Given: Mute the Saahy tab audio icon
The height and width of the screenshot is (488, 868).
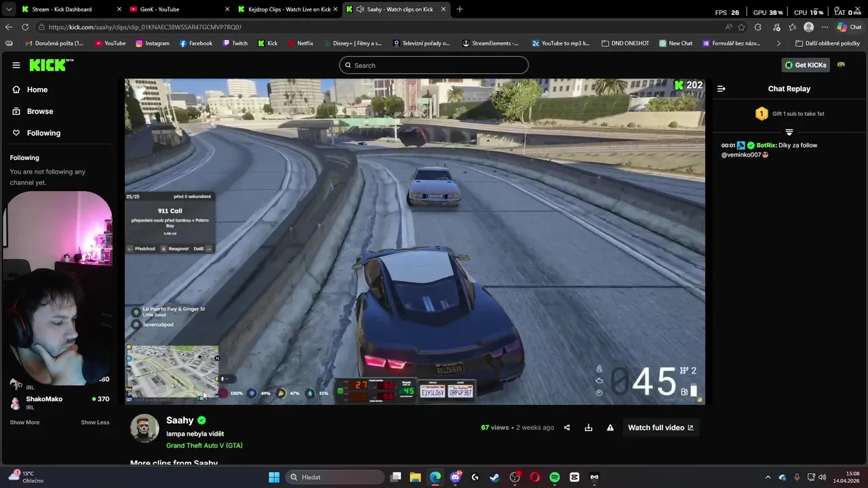Looking at the screenshot, I should click(x=359, y=9).
